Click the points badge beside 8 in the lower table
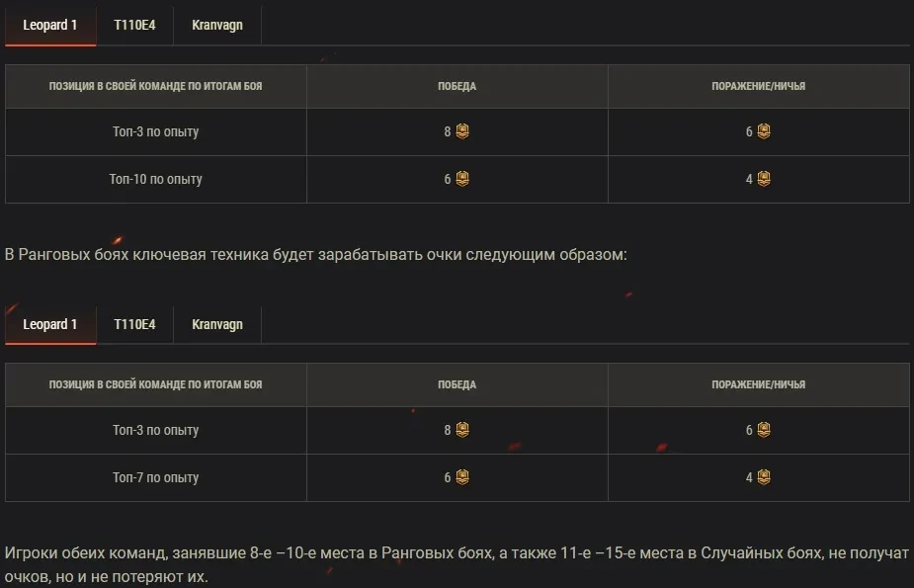The height and width of the screenshot is (588, 914). (462, 430)
